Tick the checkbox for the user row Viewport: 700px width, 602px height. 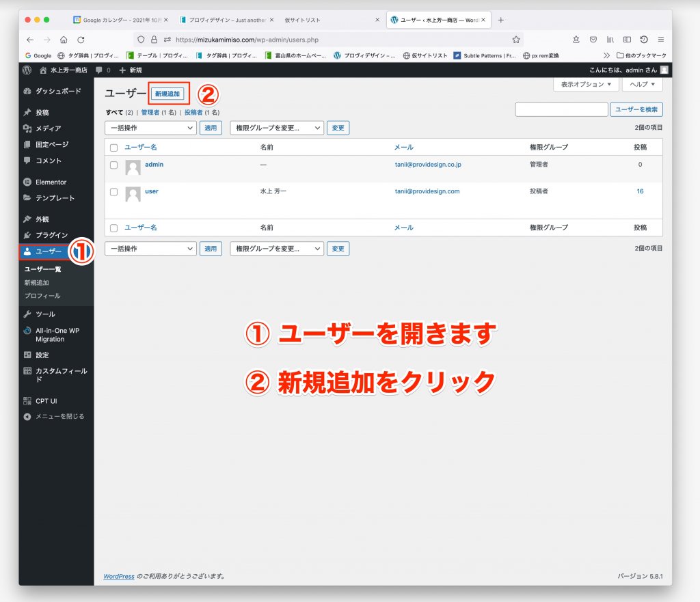pyautogui.click(x=114, y=192)
